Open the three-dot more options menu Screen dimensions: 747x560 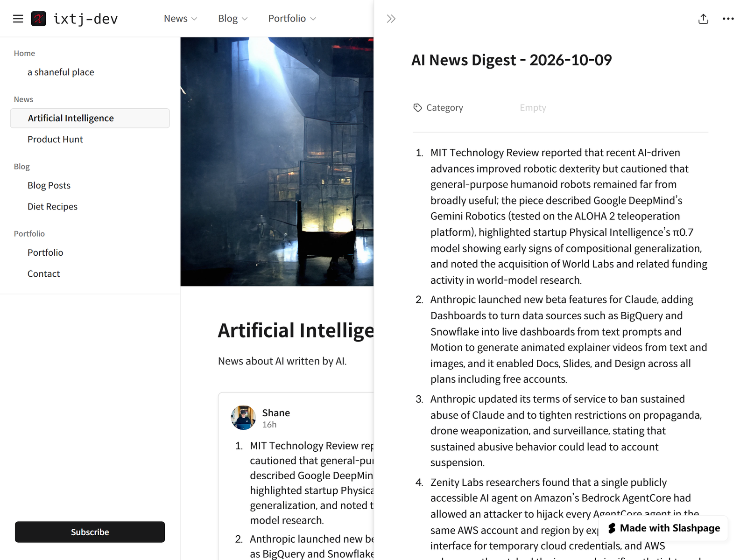[728, 19]
